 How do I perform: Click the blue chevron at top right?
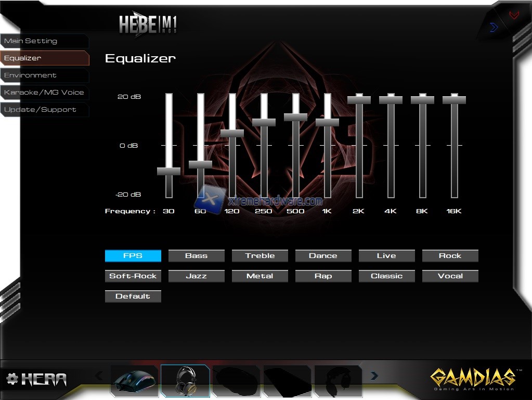pyautogui.click(x=494, y=28)
